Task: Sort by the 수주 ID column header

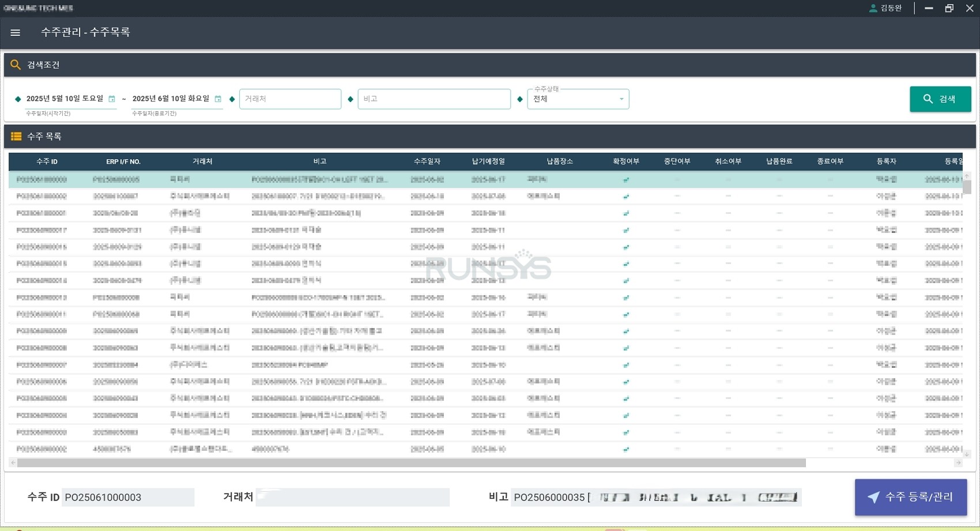Action: coord(47,161)
